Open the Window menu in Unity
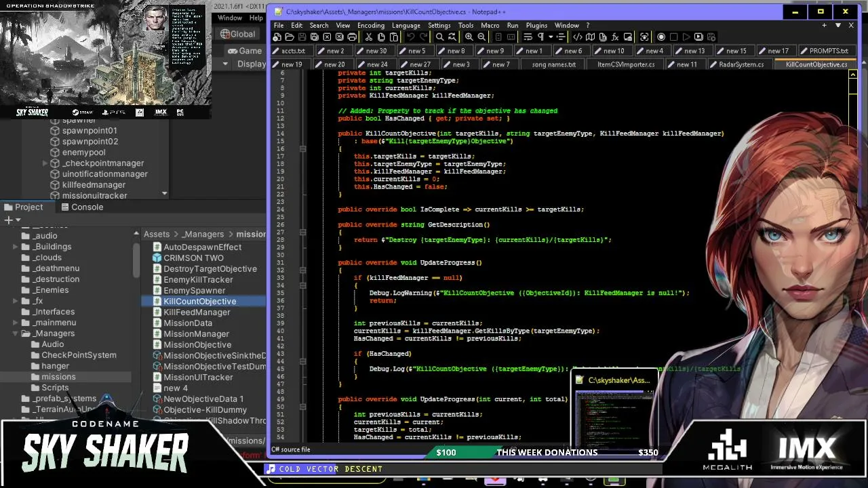This screenshot has height=488, width=868. (230, 18)
